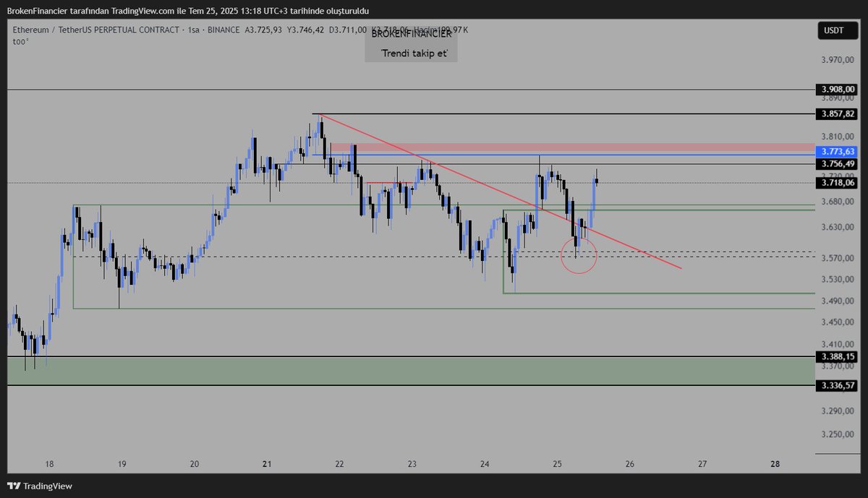Viewport: 868px width, 498px height.
Task: Click date 26 on the time axis
Action: 630,465
